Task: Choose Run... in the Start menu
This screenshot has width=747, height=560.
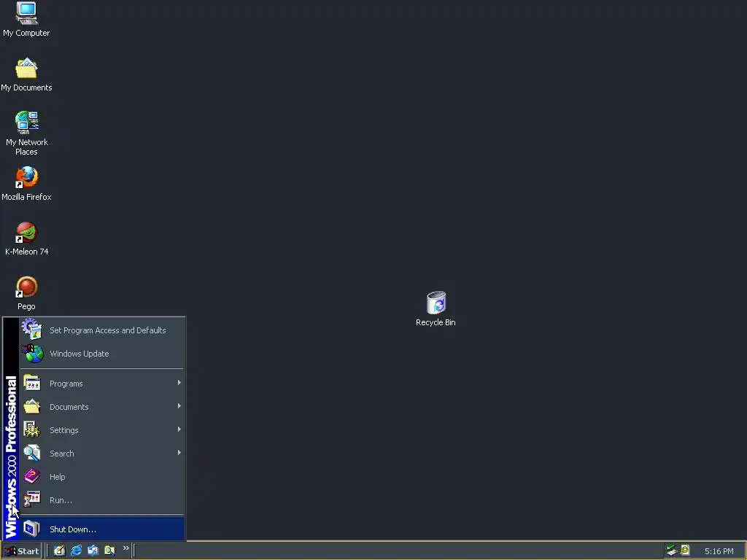Action: pos(102,500)
